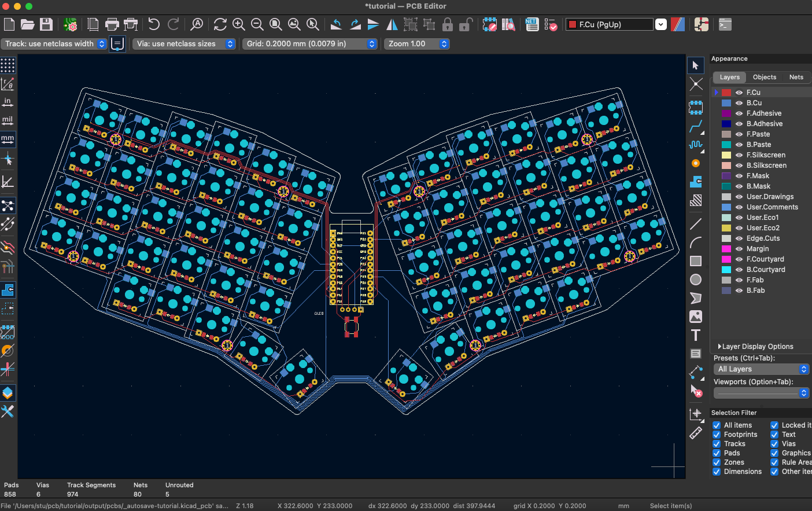Hide the Edge.Cuts layer
This screenshot has width=812, height=511.
739,238
